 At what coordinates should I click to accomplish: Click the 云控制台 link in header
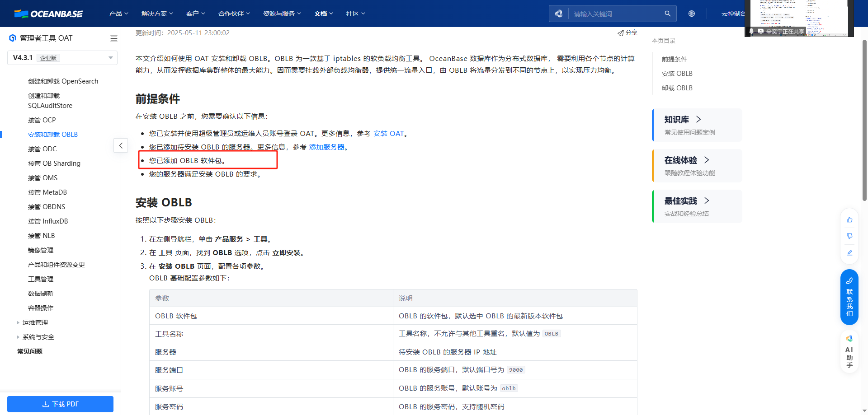click(x=733, y=14)
